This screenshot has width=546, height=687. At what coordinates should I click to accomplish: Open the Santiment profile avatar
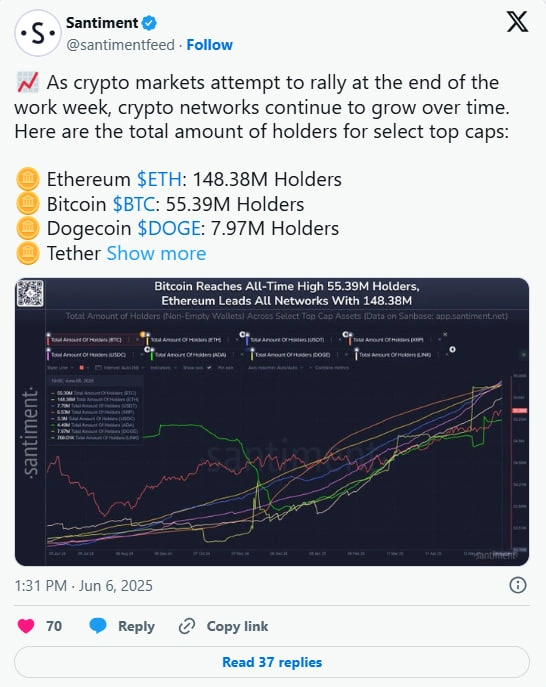tap(38, 33)
